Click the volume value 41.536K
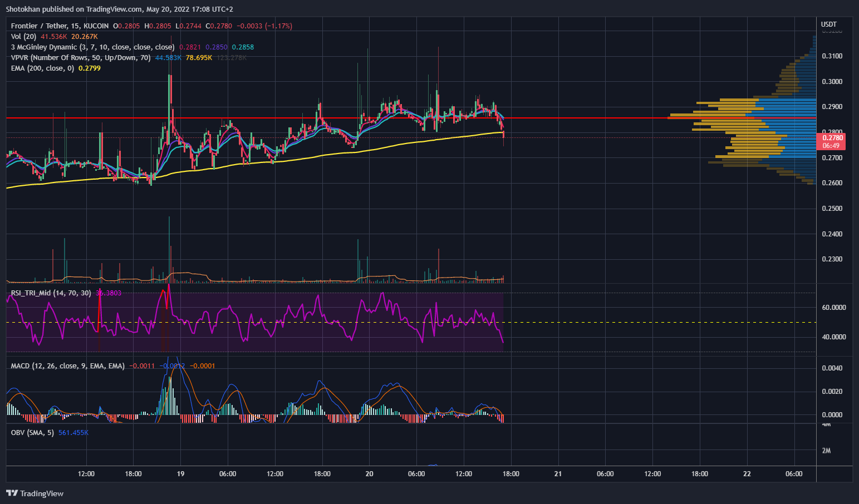Viewport: 859px width, 504px height. click(x=54, y=37)
